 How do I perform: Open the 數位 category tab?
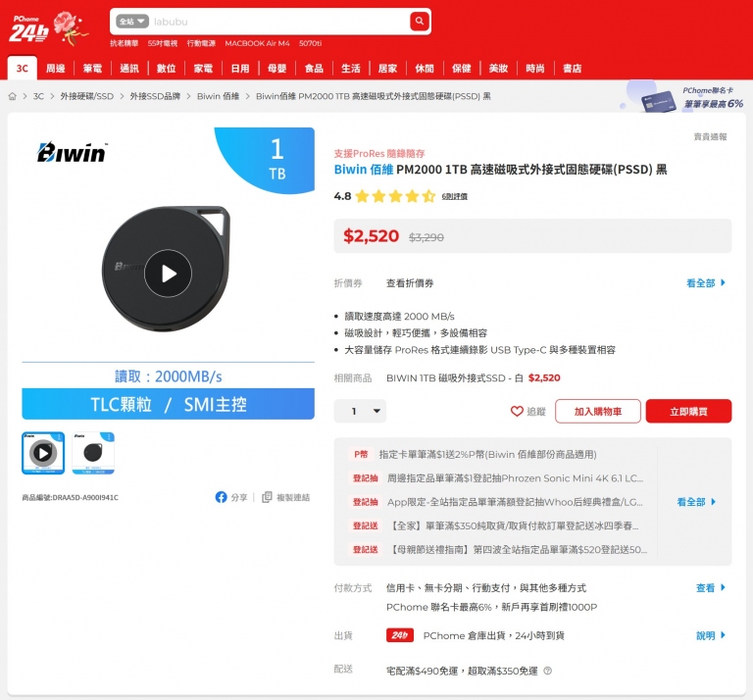click(x=166, y=69)
